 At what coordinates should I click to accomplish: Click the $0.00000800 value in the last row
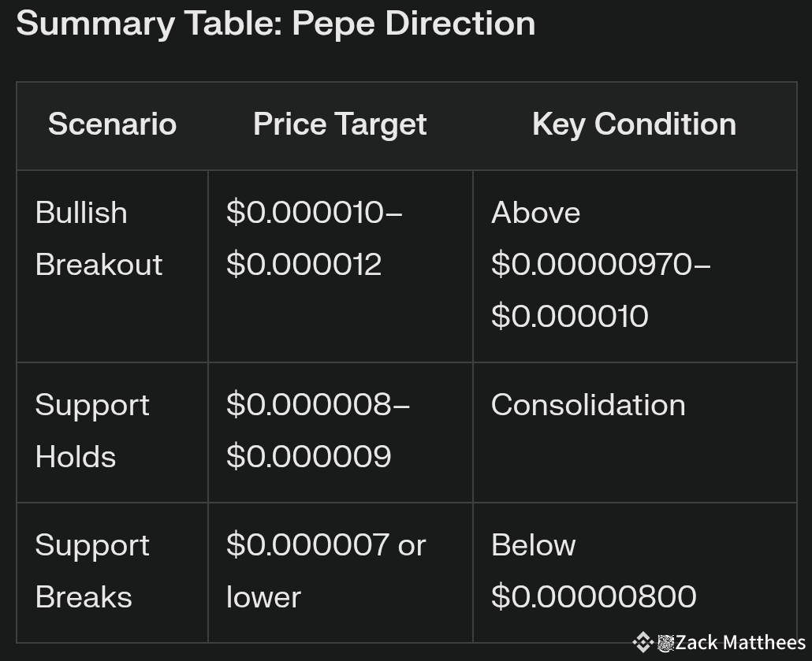[594, 596]
